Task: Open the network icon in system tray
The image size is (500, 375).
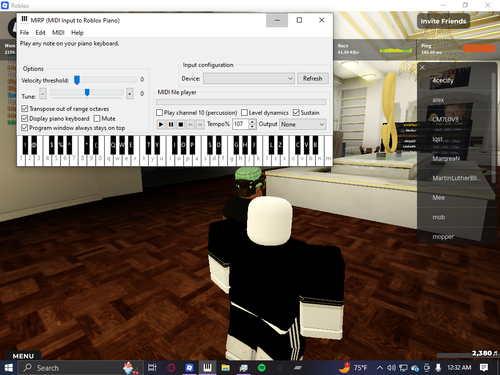Action: 403,368
